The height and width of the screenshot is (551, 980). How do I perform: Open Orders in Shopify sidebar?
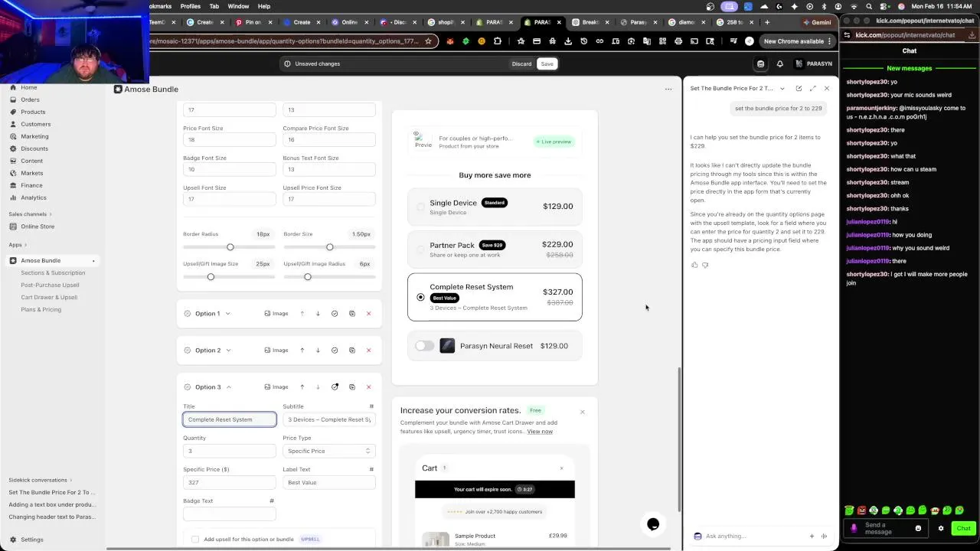pyautogui.click(x=30, y=99)
